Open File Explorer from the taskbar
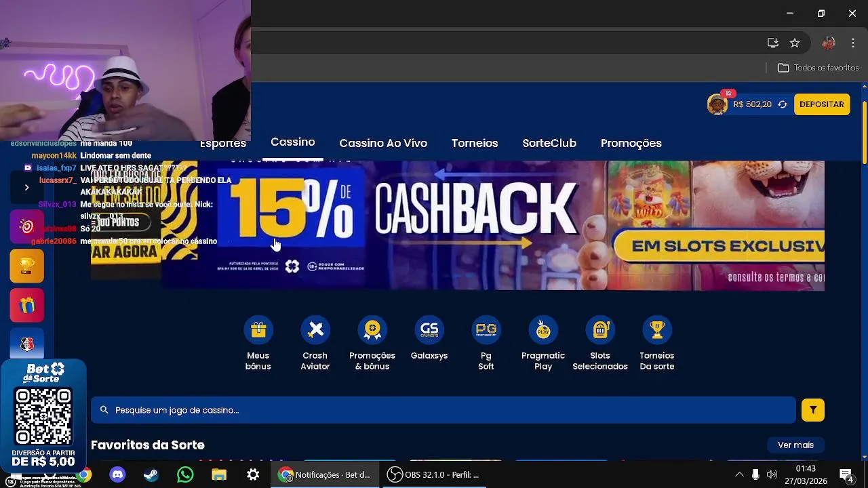This screenshot has width=868, height=488. pyautogui.click(x=219, y=475)
